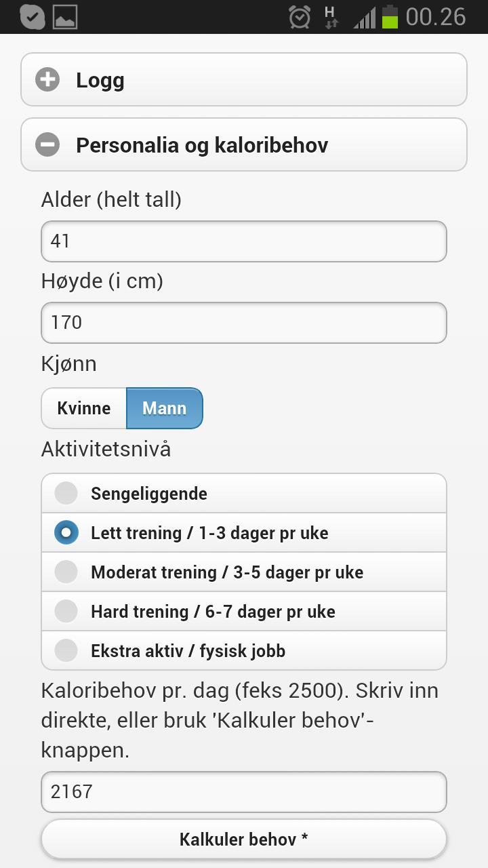The width and height of the screenshot is (488, 868).
Task: Expand the Logg section via plus icon
Action: (x=47, y=79)
